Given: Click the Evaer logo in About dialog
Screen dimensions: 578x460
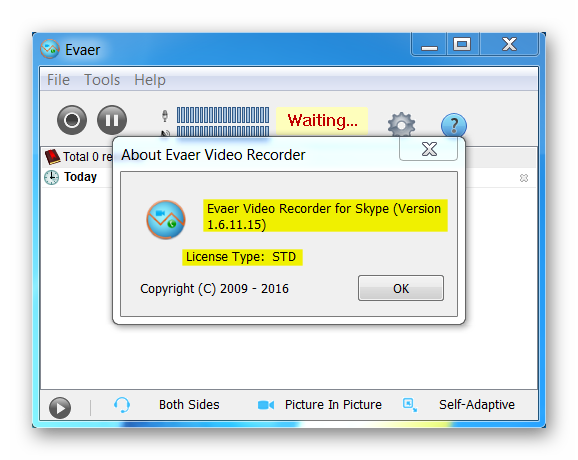Looking at the screenshot, I should pyautogui.click(x=166, y=220).
